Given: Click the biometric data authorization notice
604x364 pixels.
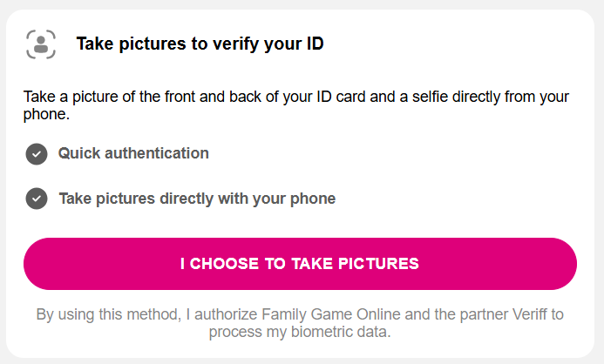Looking at the screenshot, I should (x=300, y=323).
